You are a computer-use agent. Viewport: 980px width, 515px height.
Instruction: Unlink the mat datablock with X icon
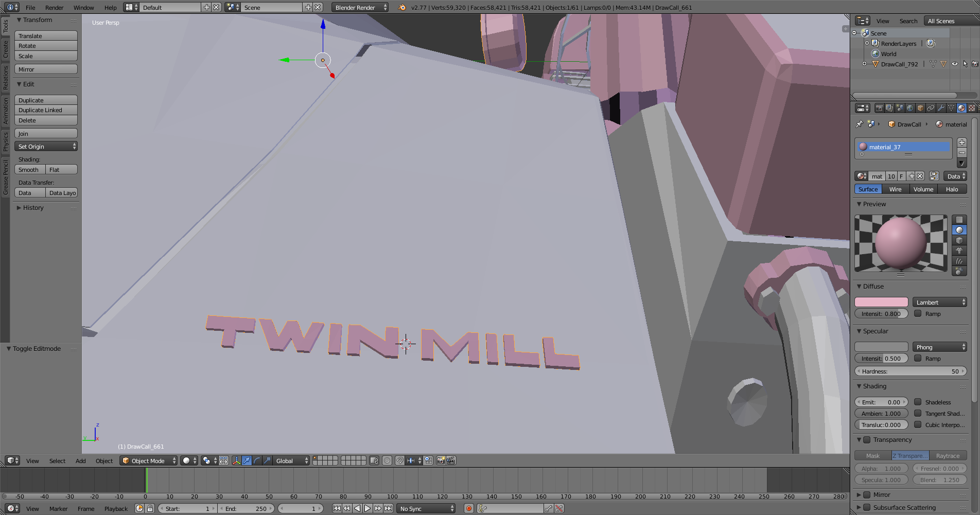(920, 176)
